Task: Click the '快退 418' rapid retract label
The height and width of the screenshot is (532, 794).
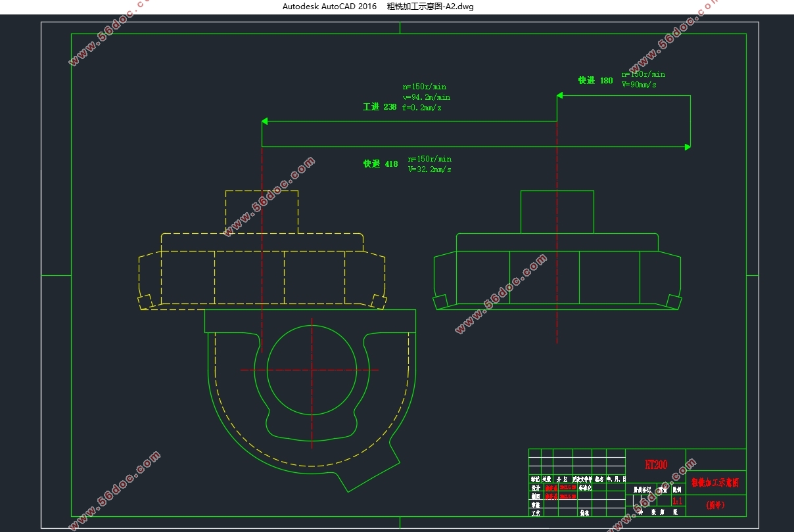Action: point(381,164)
